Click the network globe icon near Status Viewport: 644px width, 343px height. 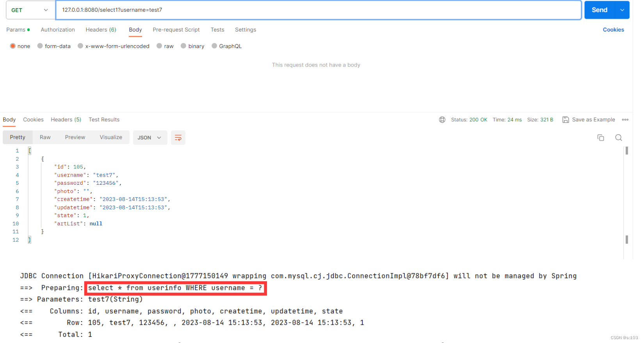(442, 120)
